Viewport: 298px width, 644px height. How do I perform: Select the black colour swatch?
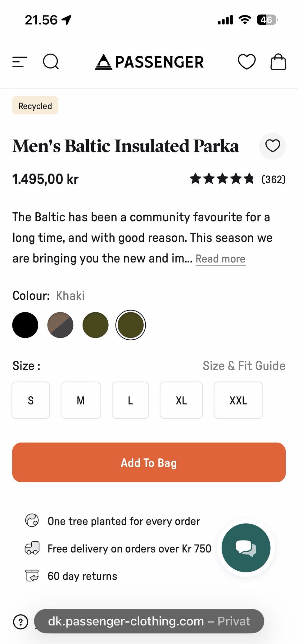(x=25, y=325)
